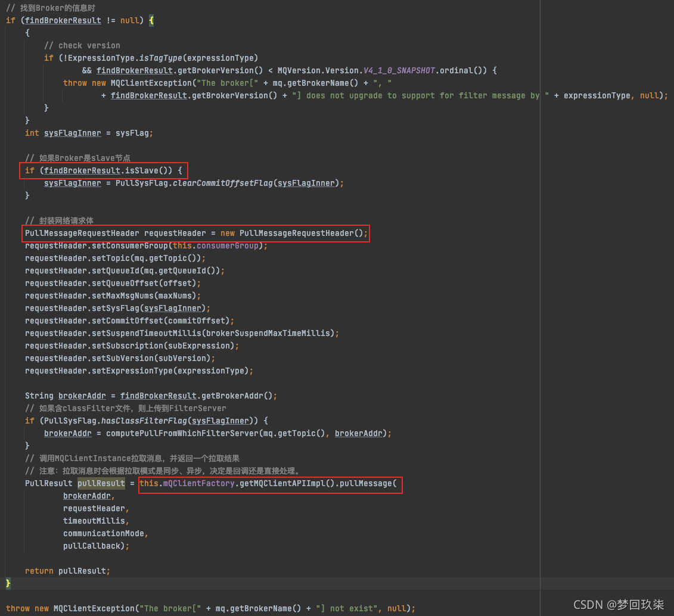Click the computePullFromWhichFilterServer method call
This screenshot has width=674, height=616.
pos(182,433)
